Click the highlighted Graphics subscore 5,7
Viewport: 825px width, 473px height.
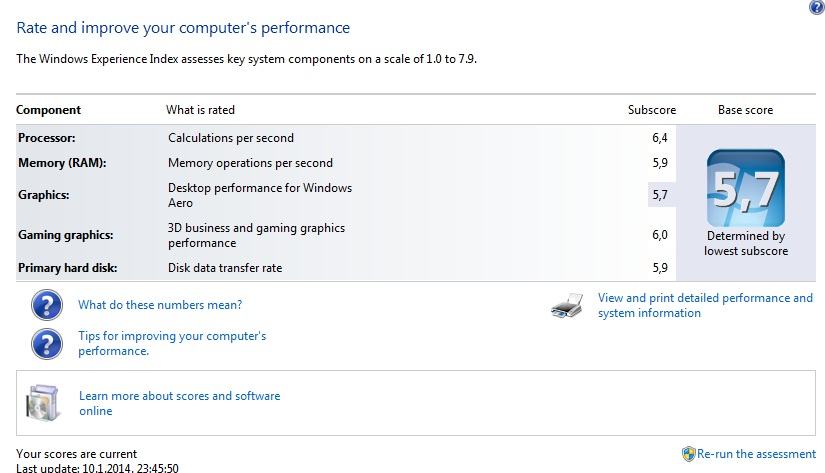[x=660, y=195]
